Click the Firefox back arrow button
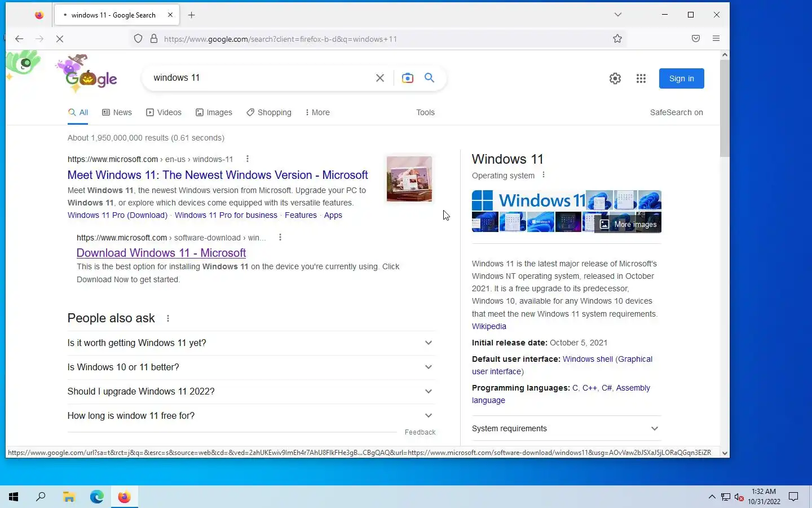This screenshot has width=812, height=508. 19,39
